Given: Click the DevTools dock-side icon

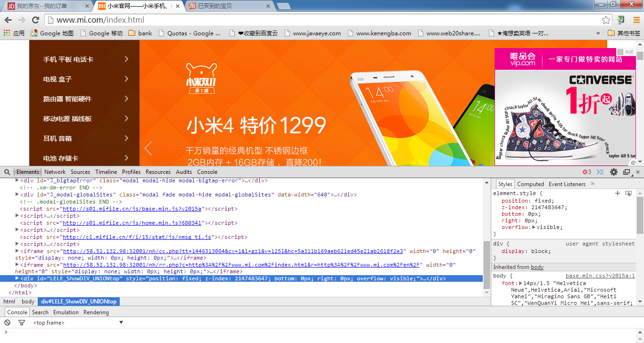Looking at the screenshot, I should pos(627,172).
